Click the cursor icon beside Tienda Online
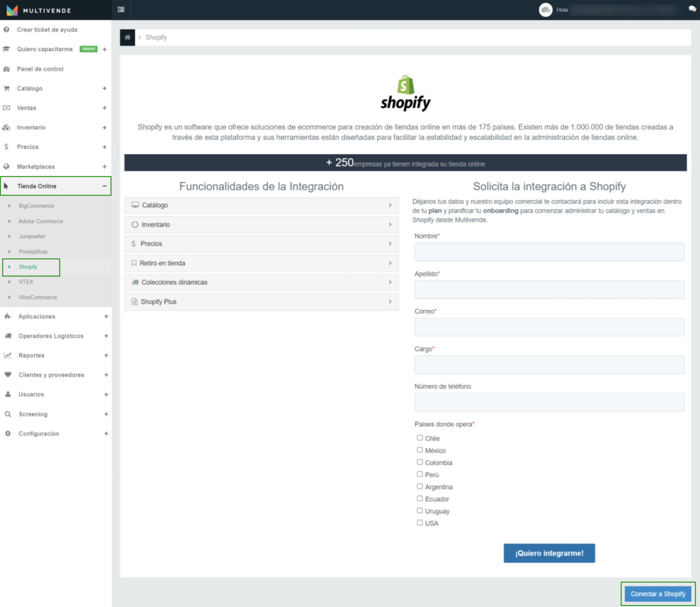This screenshot has height=607, width=700. point(6,186)
